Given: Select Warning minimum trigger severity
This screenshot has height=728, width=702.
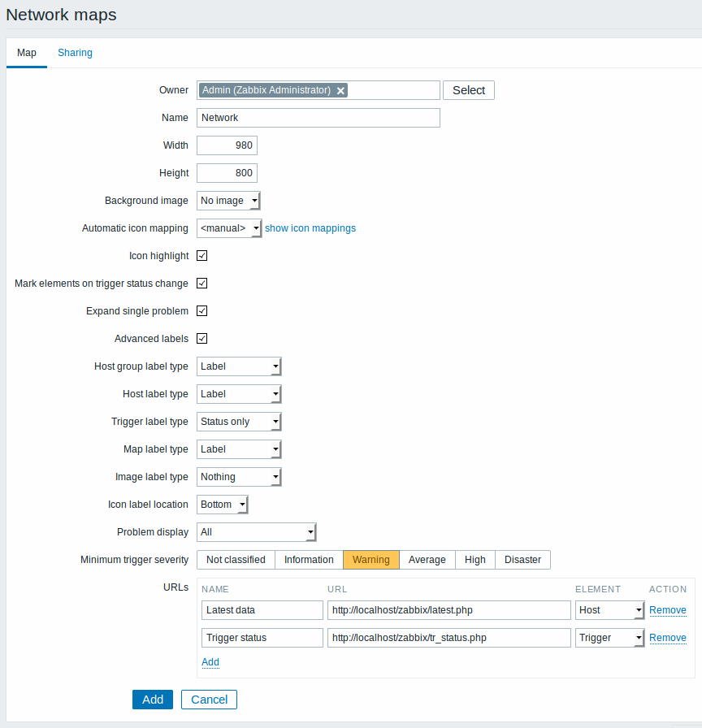Looking at the screenshot, I should click(371, 560).
